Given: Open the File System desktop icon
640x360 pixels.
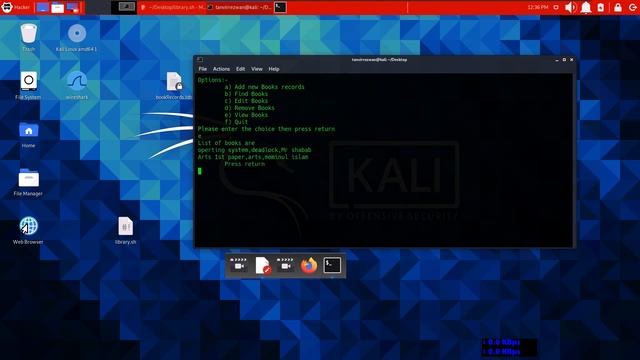Looking at the screenshot, I should tap(28, 86).
